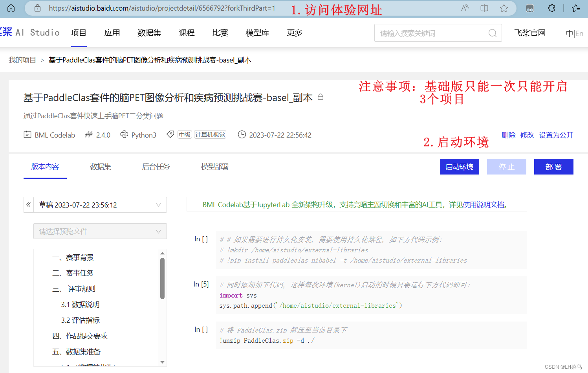This screenshot has height=373, width=588.
Task: Click the import sys code cell
Action: pyautogui.click(x=371, y=295)
